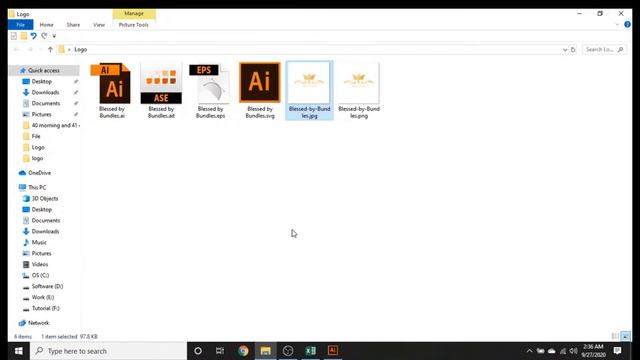Viewport: 640px width, 360px height.
Task: Open the File ribbon tab
Action: pos(20,25)
